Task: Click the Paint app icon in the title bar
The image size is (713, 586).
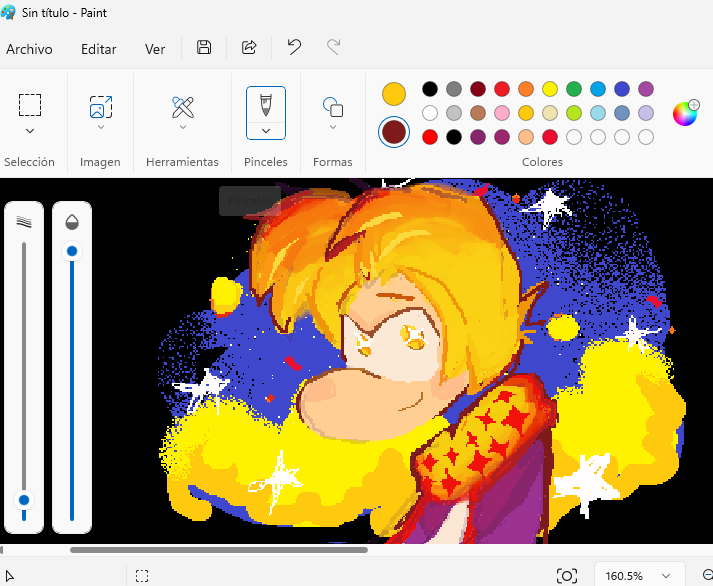Action: (x=8, y=12)
